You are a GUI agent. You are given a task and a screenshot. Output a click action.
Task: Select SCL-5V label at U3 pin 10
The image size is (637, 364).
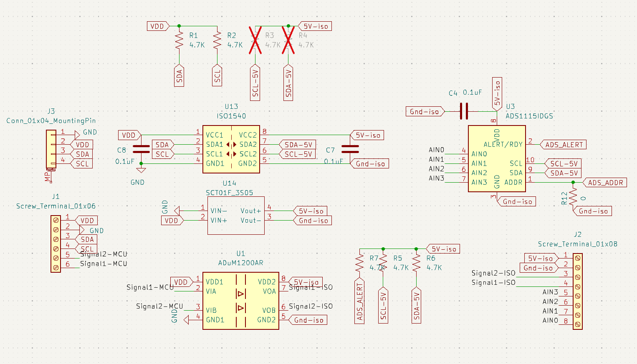tap(563, 164)
